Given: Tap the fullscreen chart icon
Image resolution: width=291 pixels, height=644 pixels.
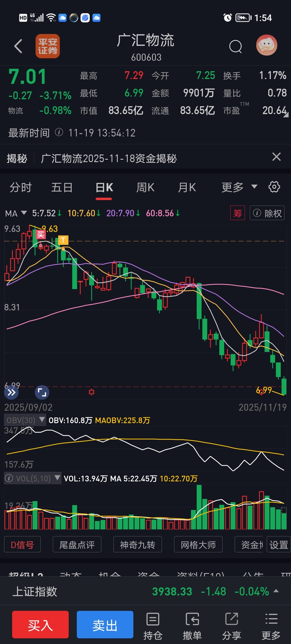Looking at the screenshot, I should (x=42, y=392).
